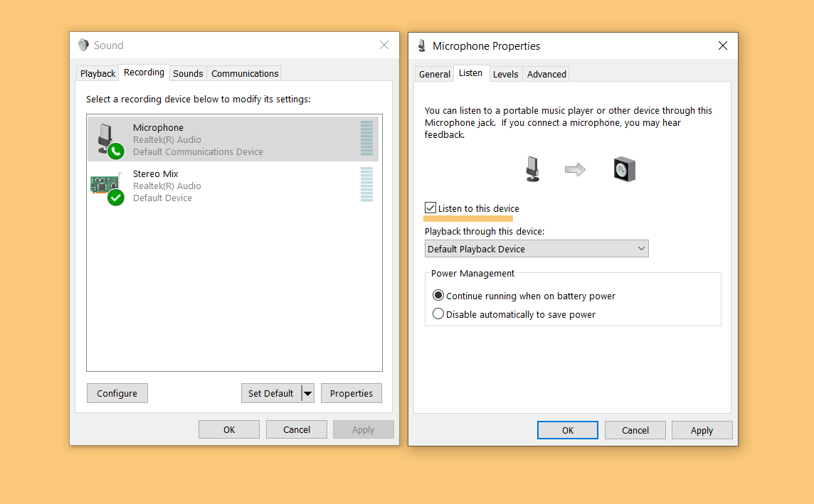Click Cancel in Microphone Properties

pos(635,430)
